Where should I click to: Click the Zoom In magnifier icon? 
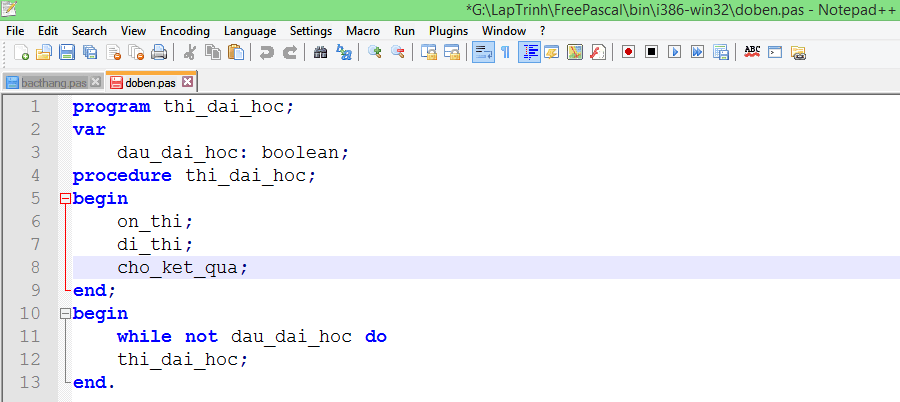pyautogui.click(x=374, y=52)
